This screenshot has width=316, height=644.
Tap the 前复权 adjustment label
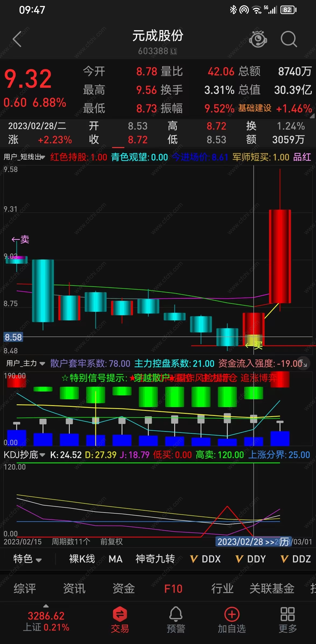click(x=112, y=541)
